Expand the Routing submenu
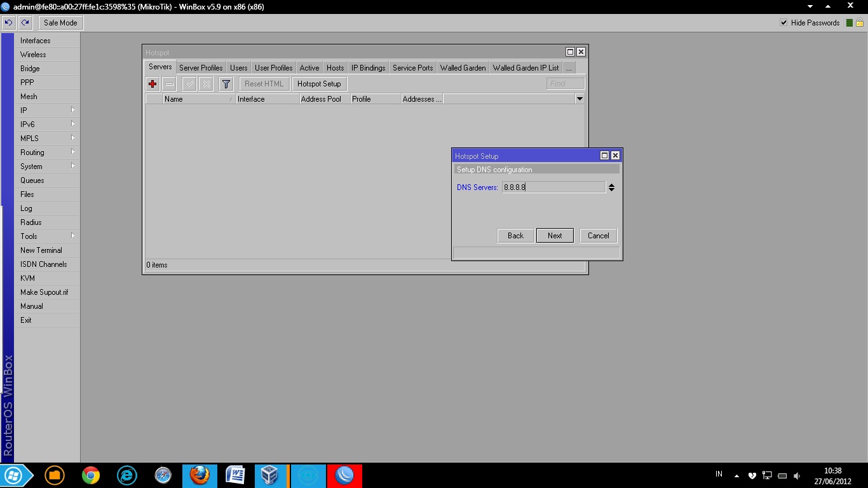This screenshot has height=488, width=868. 48,152
